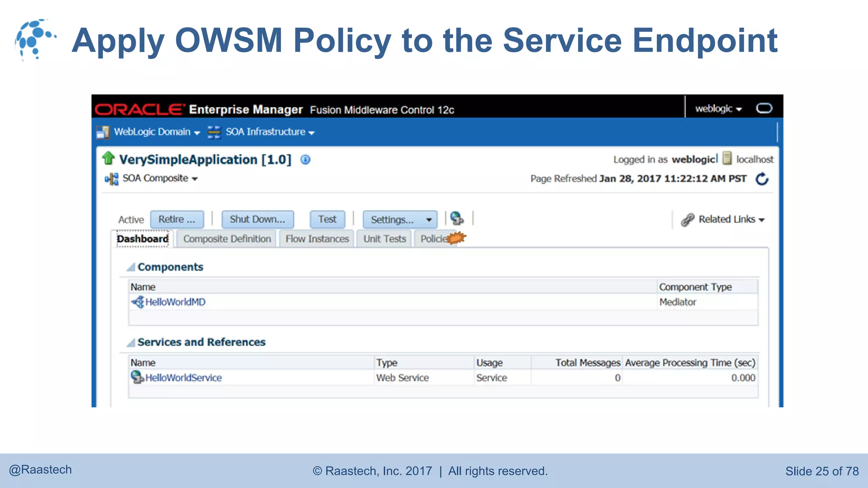Click the @Raastech footer text
The height and width of the screenshot is (488, 868).
coord(40,470)
